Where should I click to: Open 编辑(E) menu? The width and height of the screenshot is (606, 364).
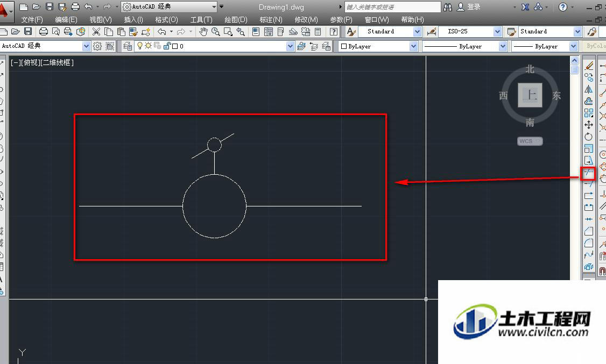(66, 20)
